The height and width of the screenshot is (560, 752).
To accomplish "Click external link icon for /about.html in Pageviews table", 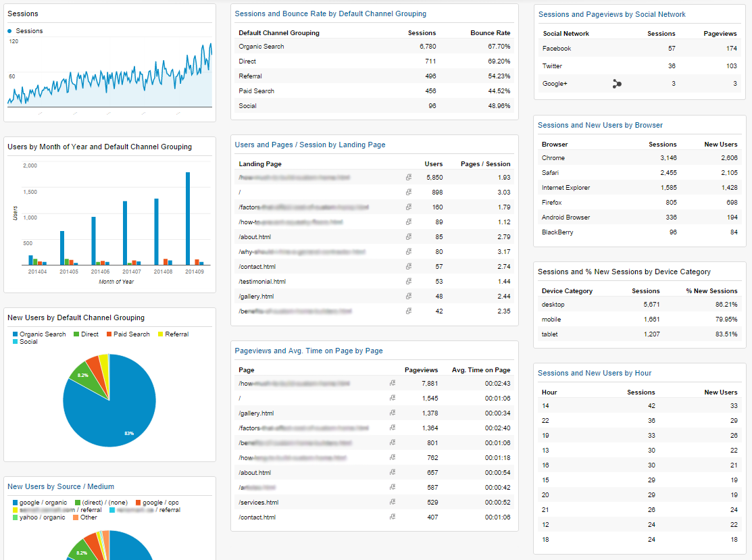I will [392, 473].
